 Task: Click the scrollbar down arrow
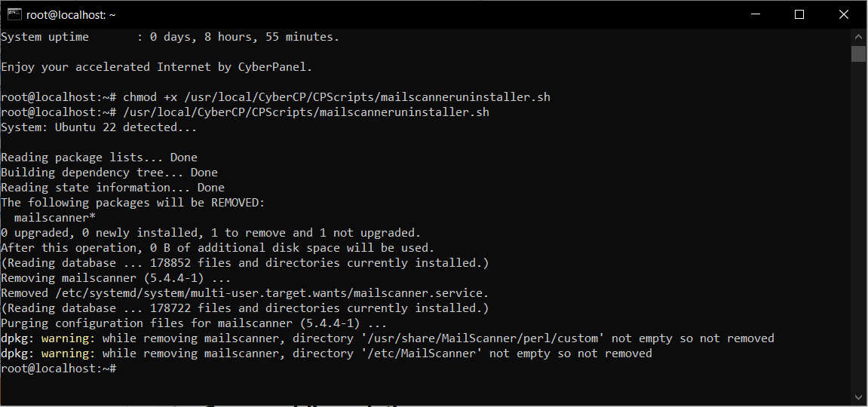[x=858, y=396]
